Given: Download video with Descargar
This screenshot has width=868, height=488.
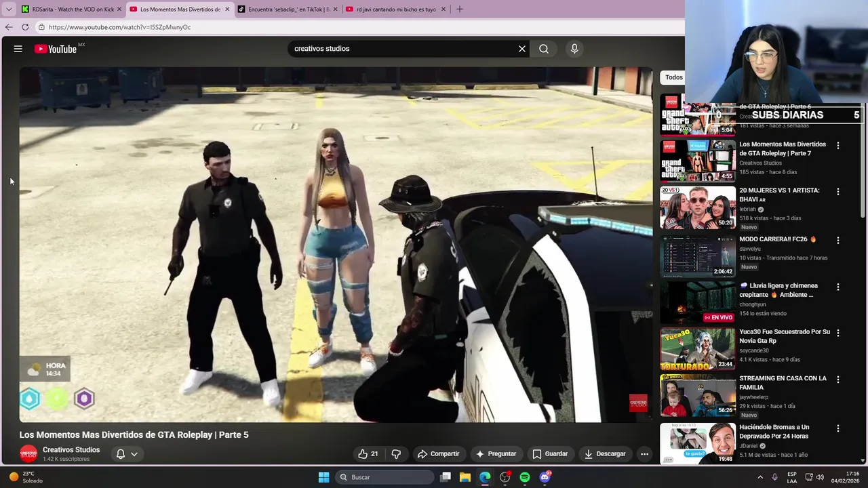Looking at the screenshot, I should click(605, 454).
